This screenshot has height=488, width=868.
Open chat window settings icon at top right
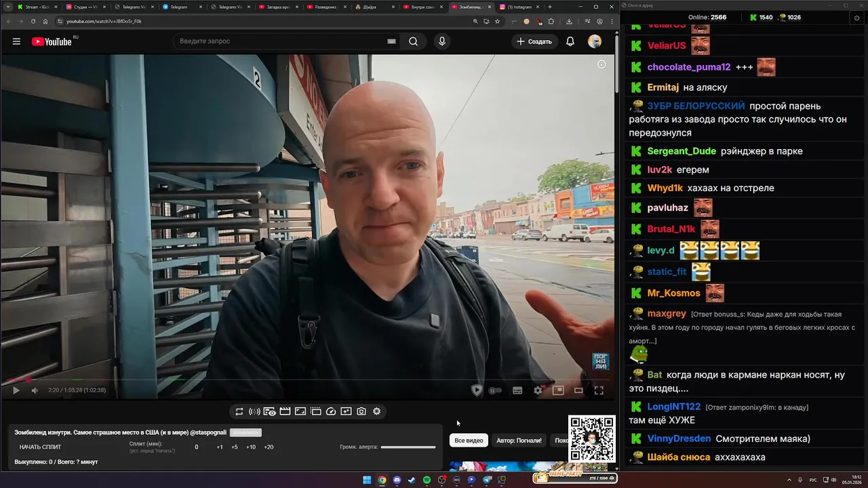click(x=857, y=18)
